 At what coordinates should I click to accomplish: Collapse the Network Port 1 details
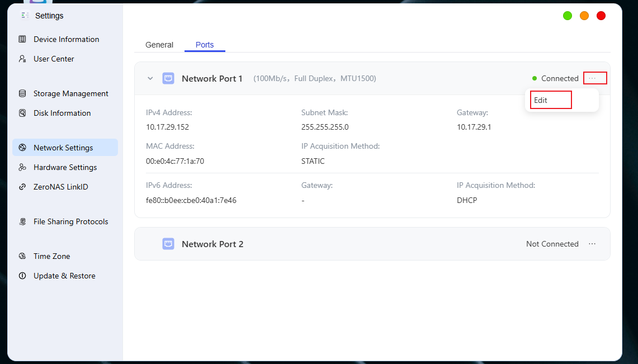(150, 78)
